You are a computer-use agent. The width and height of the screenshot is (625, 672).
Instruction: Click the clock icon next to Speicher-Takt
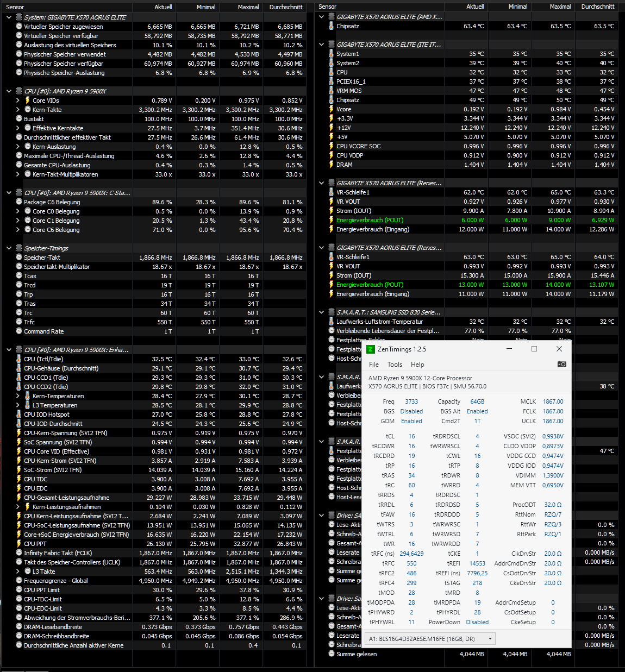tap(19, 257)
